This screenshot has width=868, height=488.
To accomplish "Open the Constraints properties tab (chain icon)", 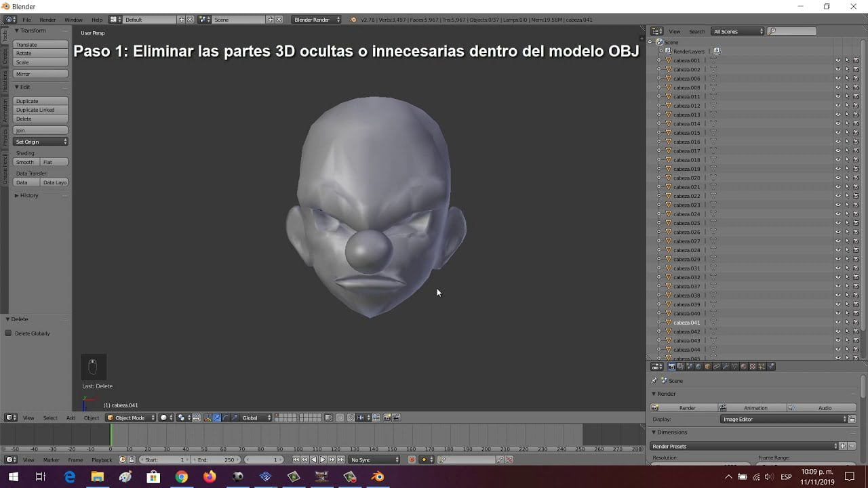I will 716,366.
